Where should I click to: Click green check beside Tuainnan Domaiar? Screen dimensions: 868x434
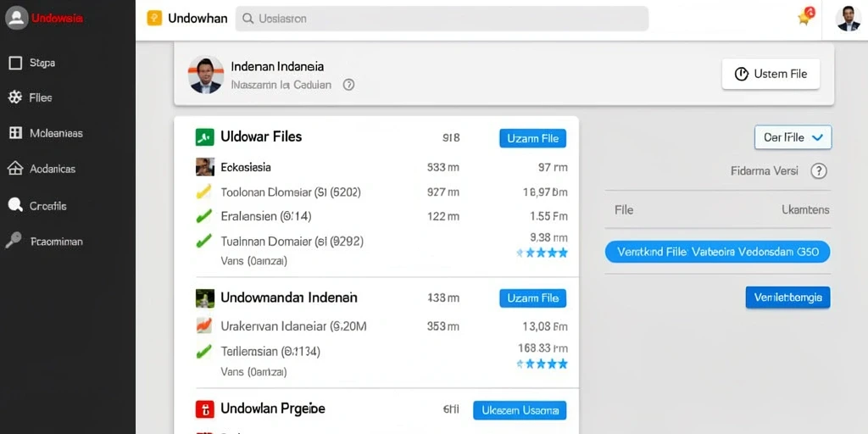(203, 240)
